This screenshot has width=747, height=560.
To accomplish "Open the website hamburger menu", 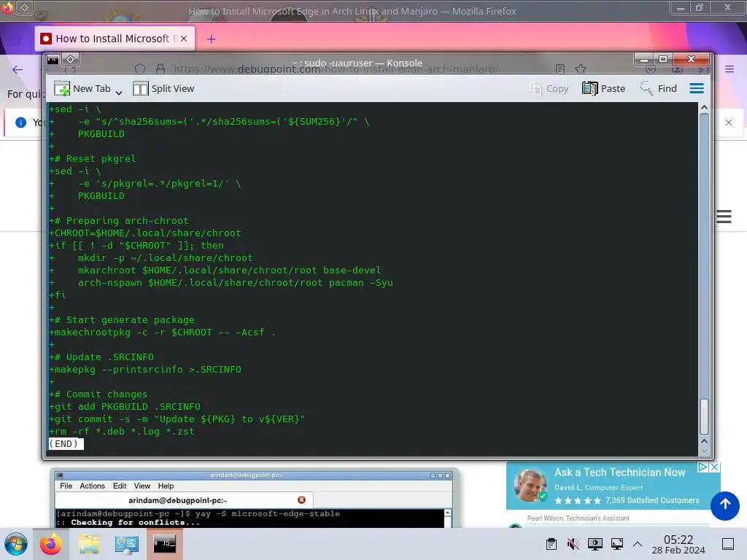I will pyautogui.click(x=724, y=216).
